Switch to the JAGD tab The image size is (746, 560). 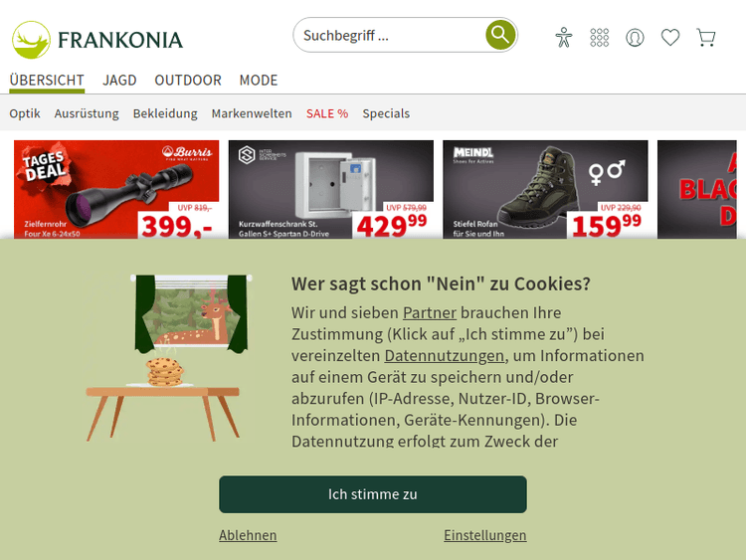tap(119, 80)
